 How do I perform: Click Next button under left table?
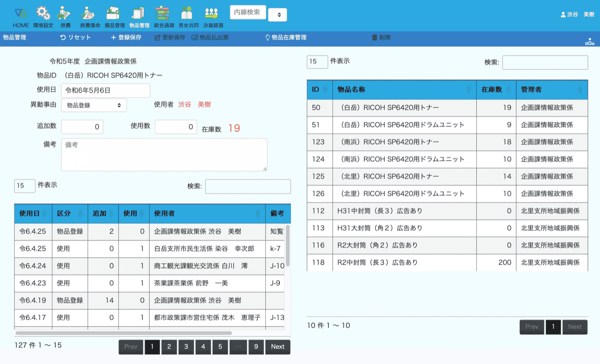(x=277, y=347)
